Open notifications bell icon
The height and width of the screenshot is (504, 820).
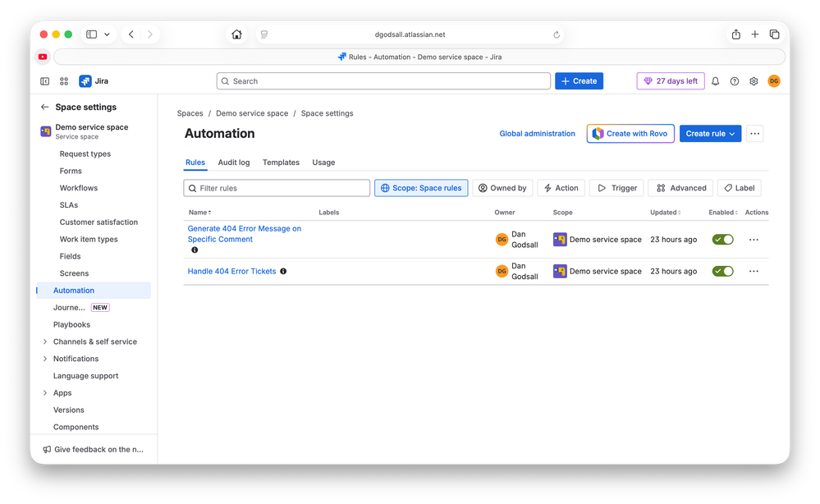(716, 81)
